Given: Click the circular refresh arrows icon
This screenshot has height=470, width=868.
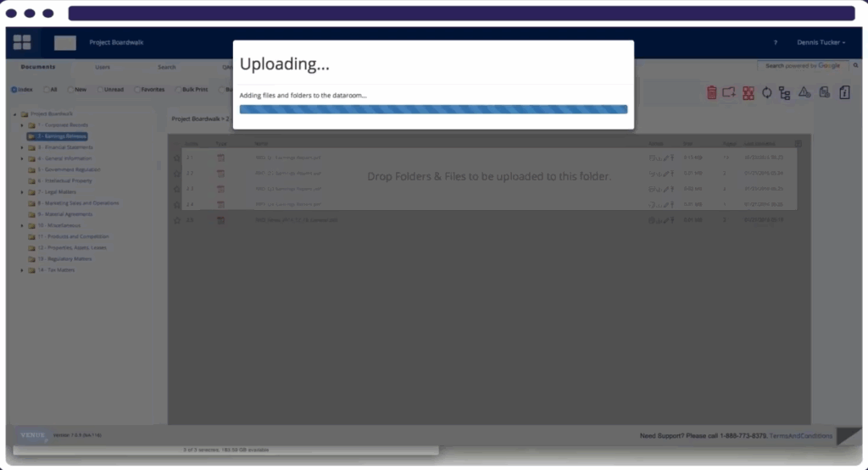Looking at the screenshot, I should tap(766, 92).
